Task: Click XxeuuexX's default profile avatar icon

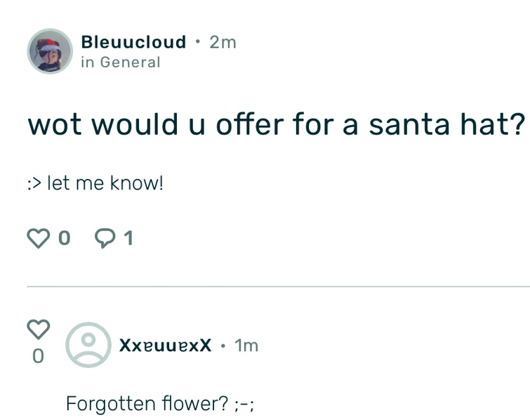Action: tap(88, 345)
